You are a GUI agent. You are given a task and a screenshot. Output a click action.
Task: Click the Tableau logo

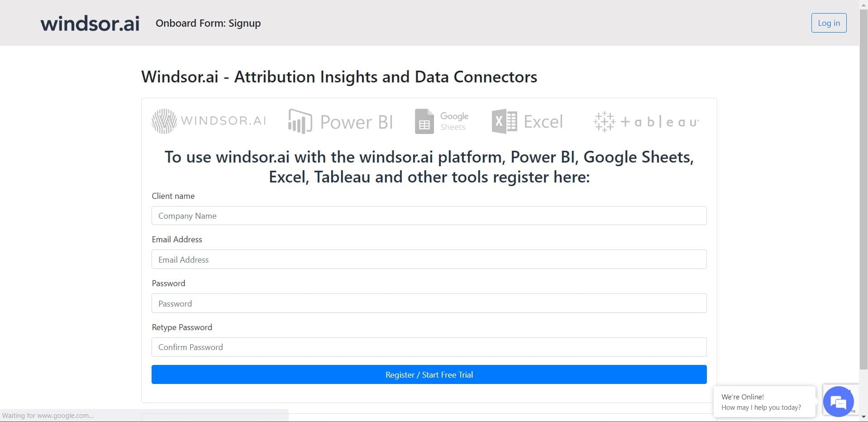point(646,121)
